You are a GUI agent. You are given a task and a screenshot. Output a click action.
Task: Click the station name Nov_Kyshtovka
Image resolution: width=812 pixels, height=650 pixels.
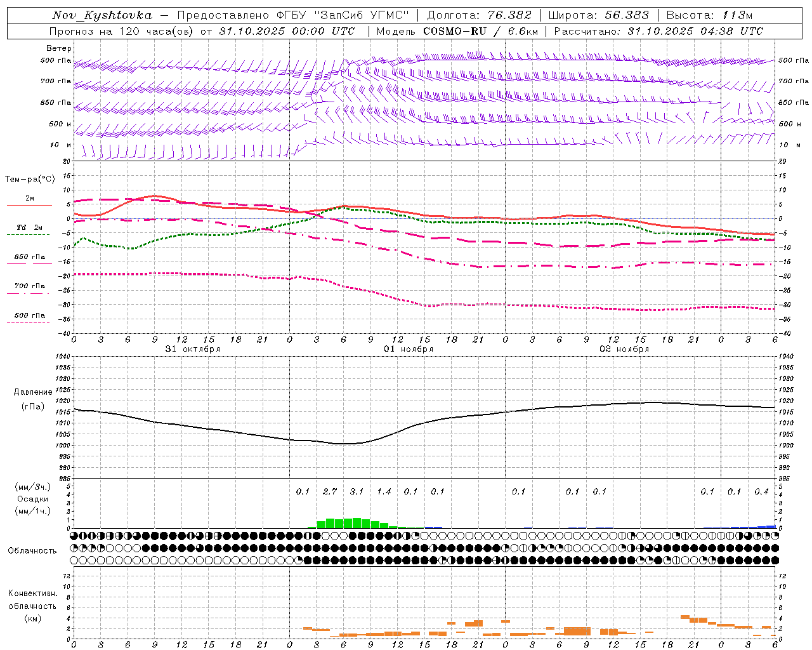pyautogui.click(x=102, y=15)
